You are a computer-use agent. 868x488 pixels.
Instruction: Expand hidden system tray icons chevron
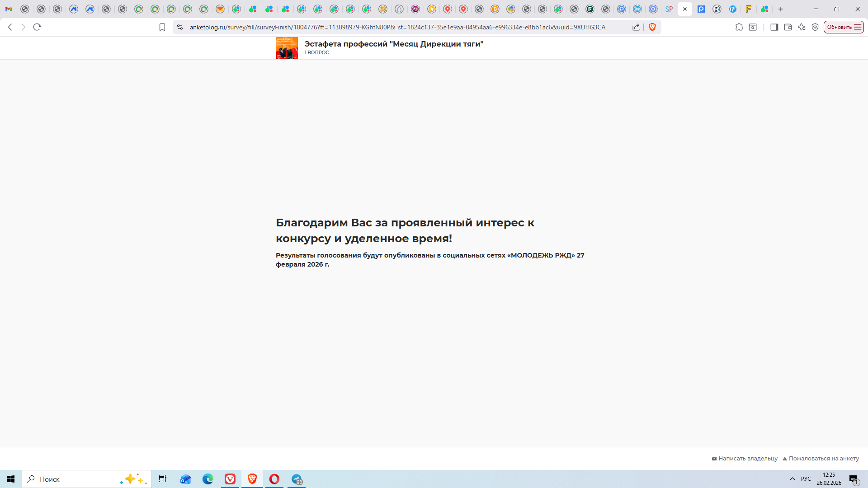pos(792,479)
